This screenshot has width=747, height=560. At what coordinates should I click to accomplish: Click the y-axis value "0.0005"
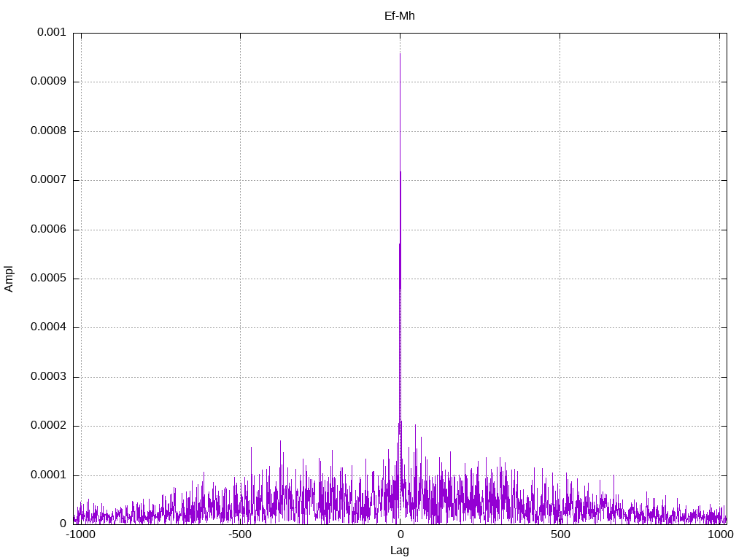(48, 278)
